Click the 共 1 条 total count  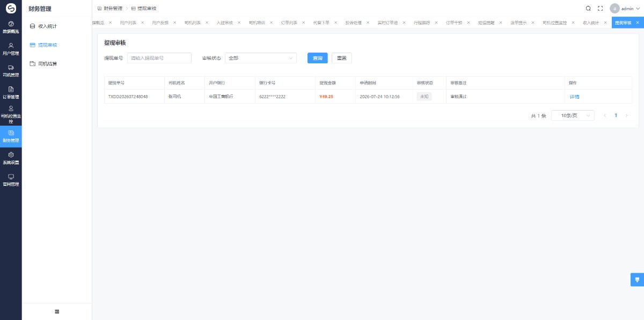[x=538, y=116]
